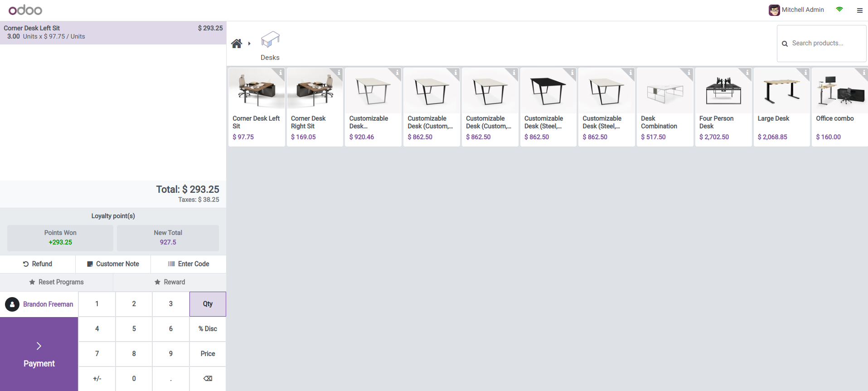This screenshot has height=391, width=868.
Task: Click the Wi-Fi connection status icon
Action: 839,10
